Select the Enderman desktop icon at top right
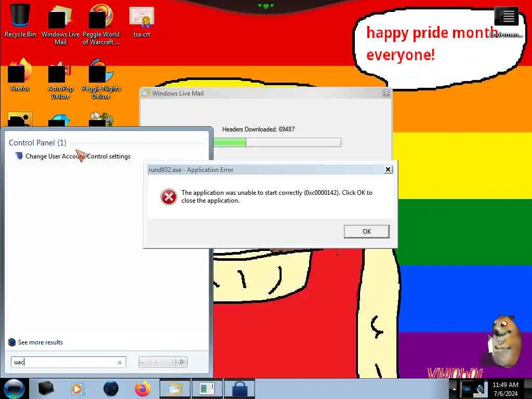This screenshot has height=399, width=532. (x=506, y=22)
